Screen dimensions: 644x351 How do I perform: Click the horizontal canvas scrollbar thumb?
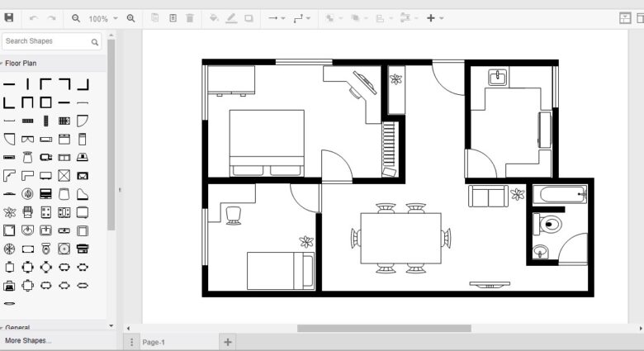(384, 329)
